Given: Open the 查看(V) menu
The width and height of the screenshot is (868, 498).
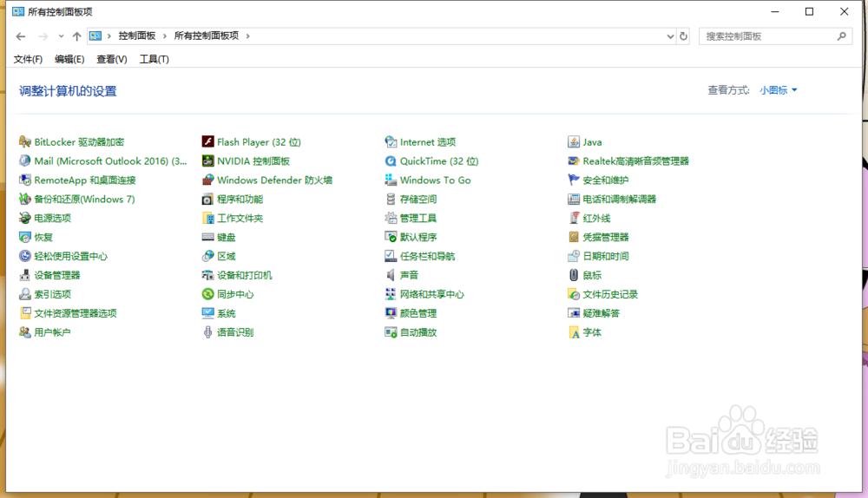Looking at the screenshot, I should pos(111,59).
